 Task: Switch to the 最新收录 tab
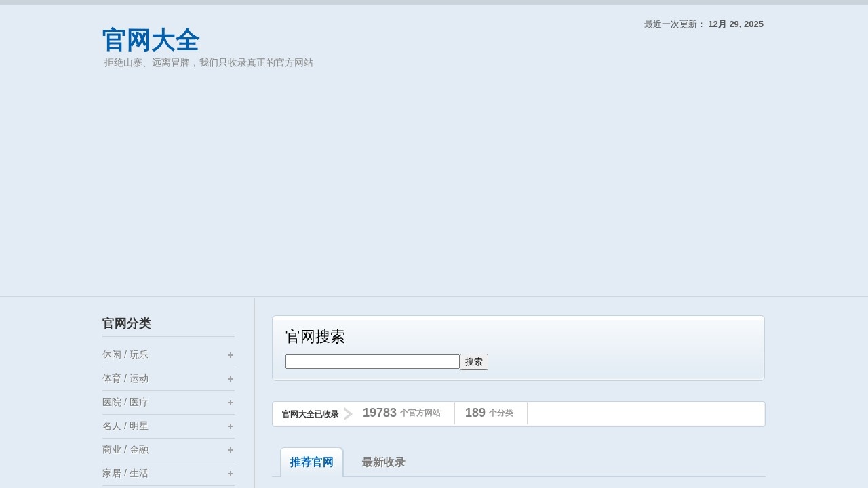coord(383,462)
